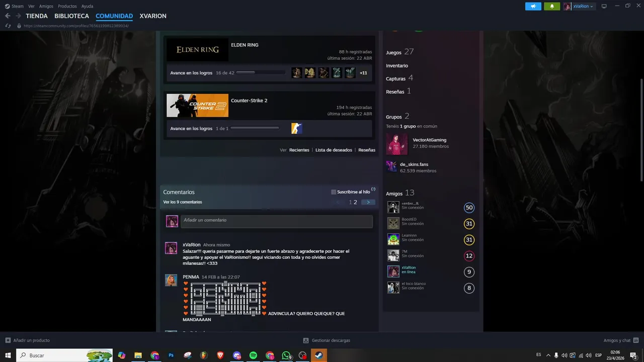Open the Grupos 2 sidebar link

click(397, 116)
